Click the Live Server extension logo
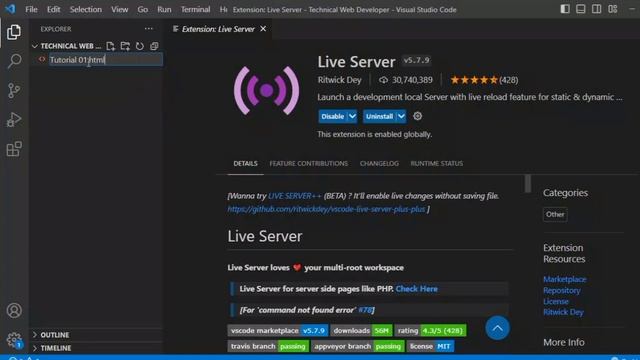Screen dimensions: 640x360 [267, 90]
